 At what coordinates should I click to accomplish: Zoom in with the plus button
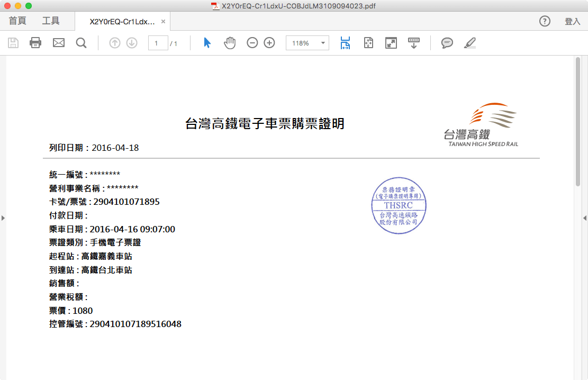click(269, 43)
